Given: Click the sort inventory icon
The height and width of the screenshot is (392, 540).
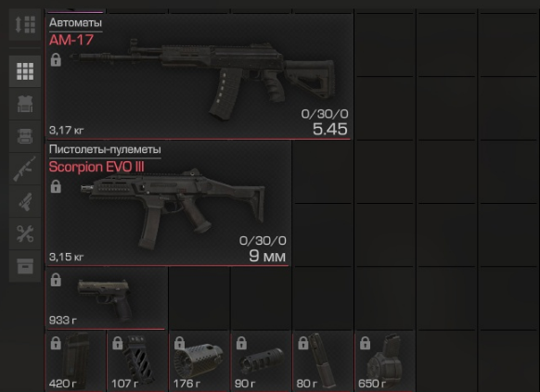Looking at the screenshot, I should tap(25, 25).
